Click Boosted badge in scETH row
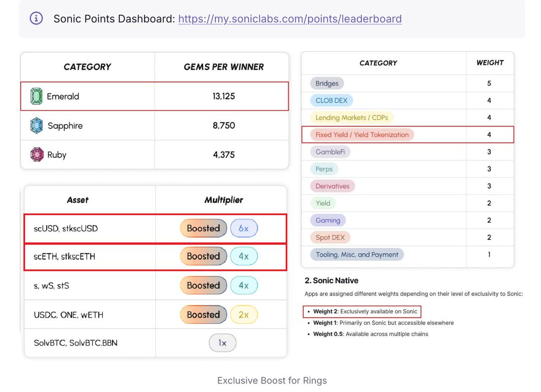Image resolution: width=541 pixels, height=392 pixels. pos(203,256)
